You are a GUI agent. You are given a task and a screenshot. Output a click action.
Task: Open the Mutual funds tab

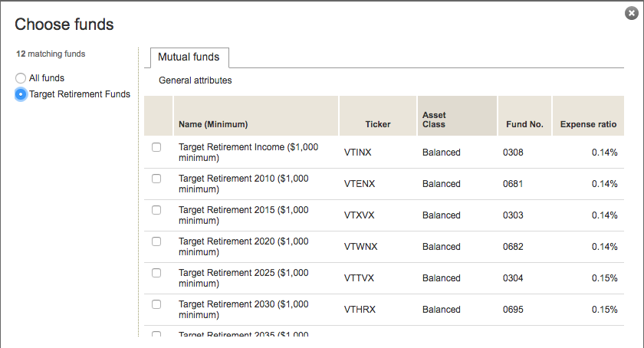point(189,57)
